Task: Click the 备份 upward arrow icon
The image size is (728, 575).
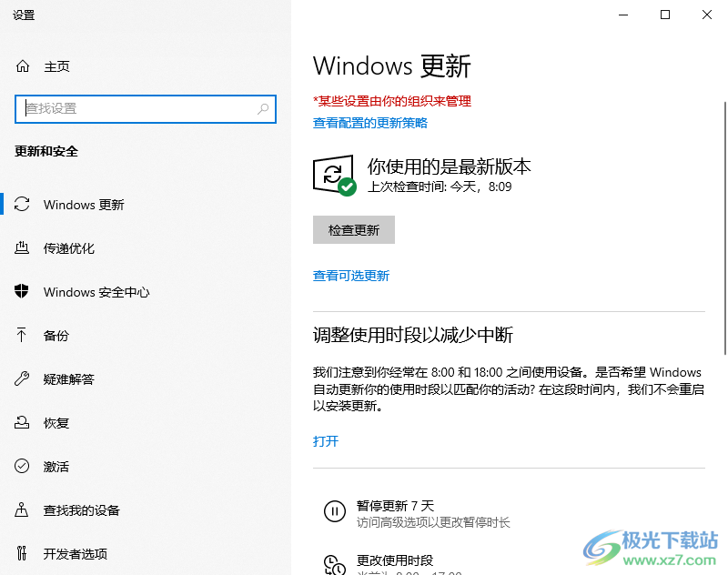Action: [x=21, y=335]
